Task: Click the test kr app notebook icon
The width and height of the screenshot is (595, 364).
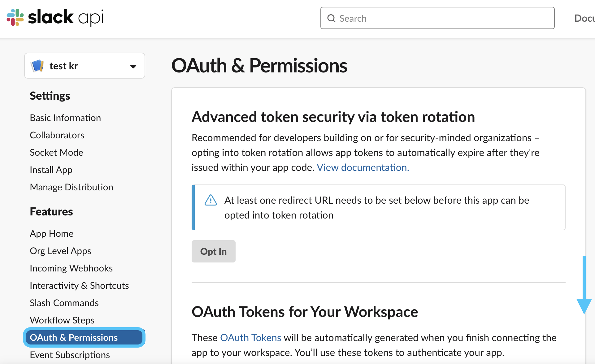Action: point(37,66)
